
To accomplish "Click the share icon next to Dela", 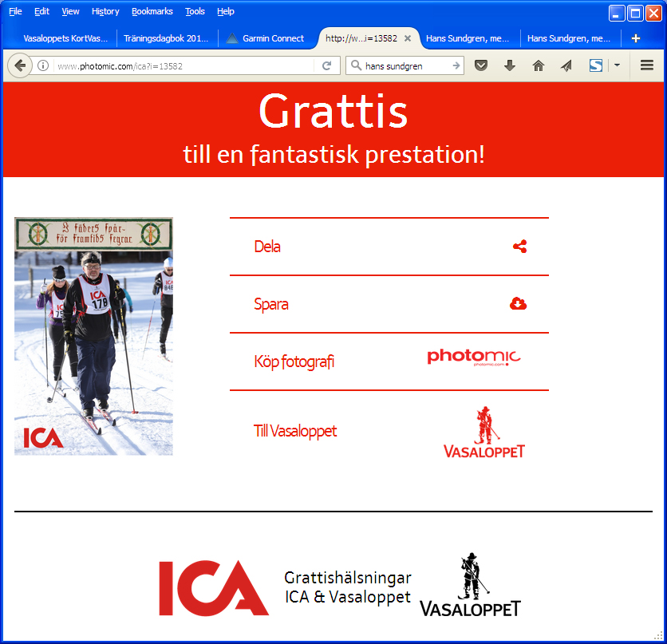I will point(519,247).
